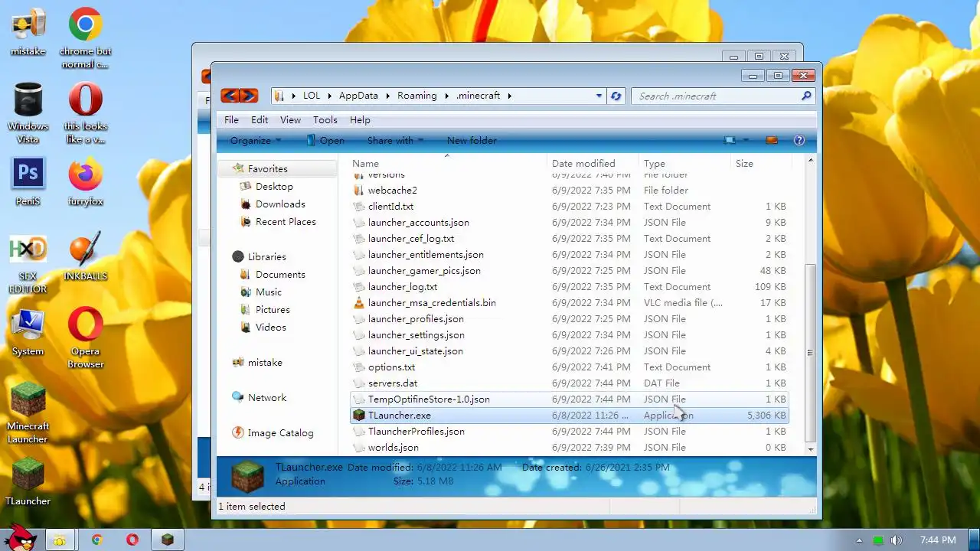The height and width of the screenshot is (551, 980).
Task: Click the Open toolbar button
Action: pos(325,141)
